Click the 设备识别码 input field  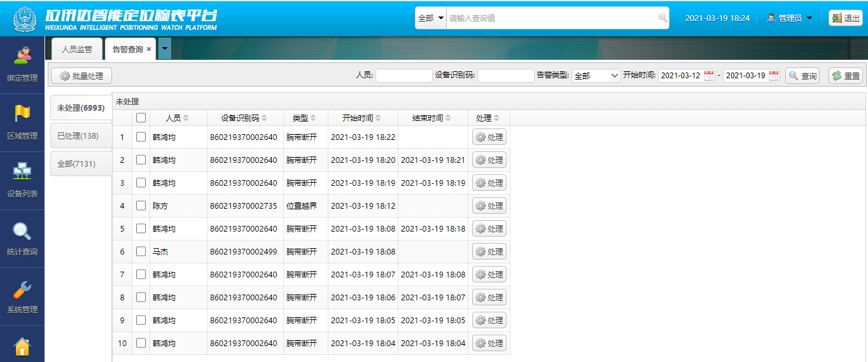coord(505,76)
